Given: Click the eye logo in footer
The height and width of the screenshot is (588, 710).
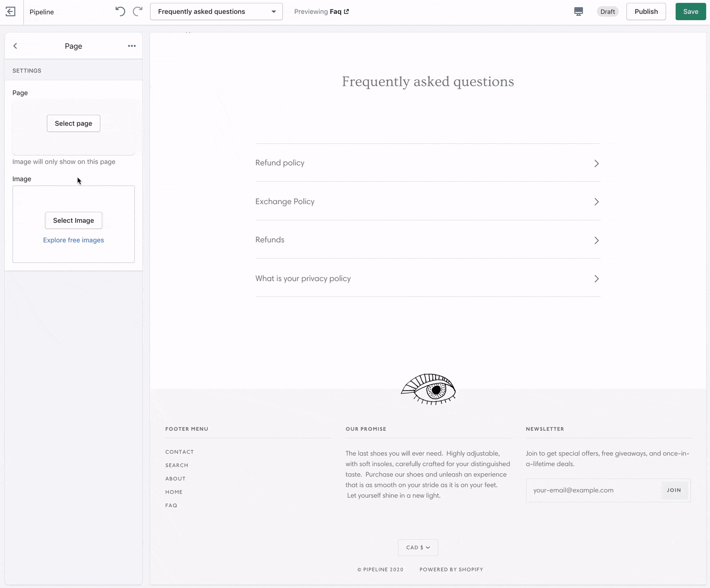Looking at the screenshot, I should (x=428, y=389).
